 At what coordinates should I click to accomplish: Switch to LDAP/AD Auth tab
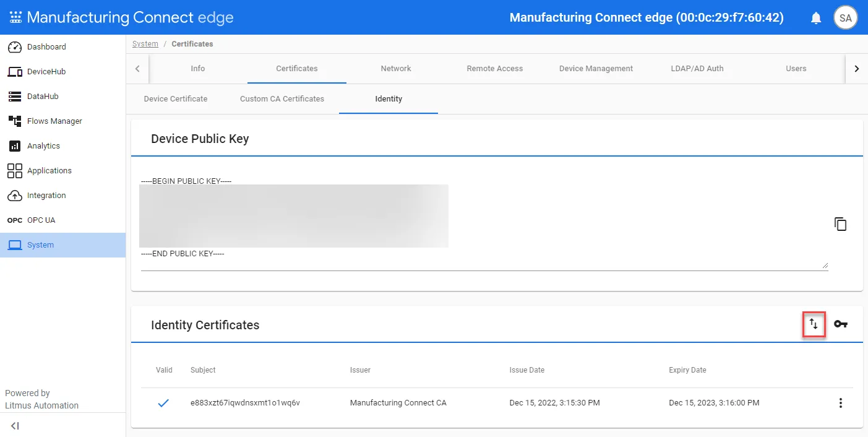click(697, 69)
